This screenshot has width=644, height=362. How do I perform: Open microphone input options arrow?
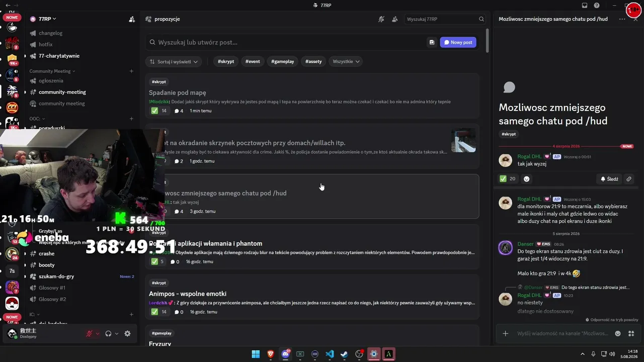coord(98,333)
